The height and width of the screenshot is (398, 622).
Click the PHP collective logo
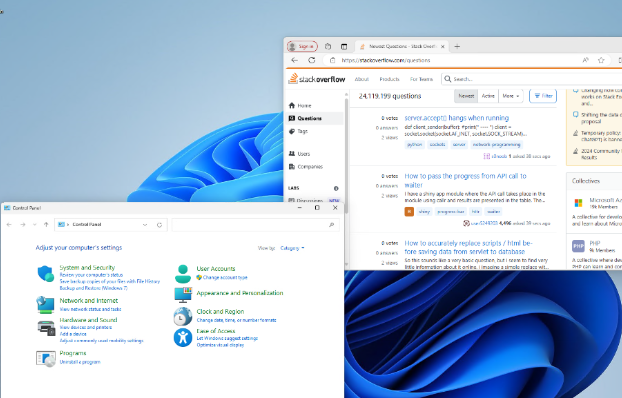(578, 246)
